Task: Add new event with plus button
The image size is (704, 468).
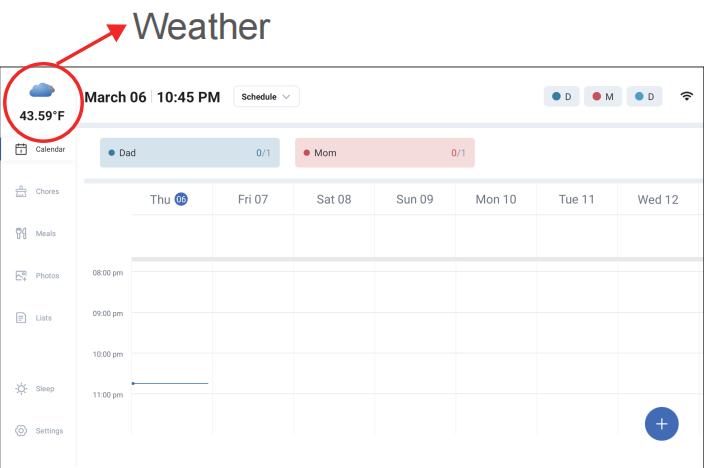Action: (662, 424)
